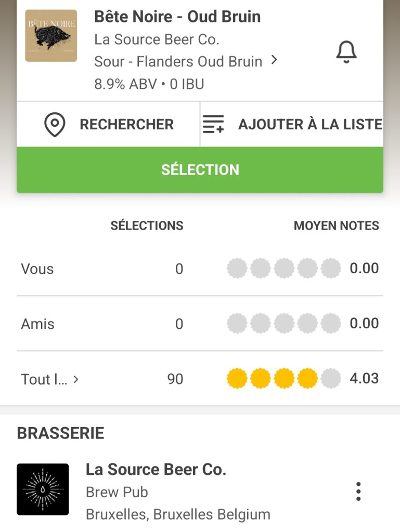Tap the notification bell icon

point(346,51)
